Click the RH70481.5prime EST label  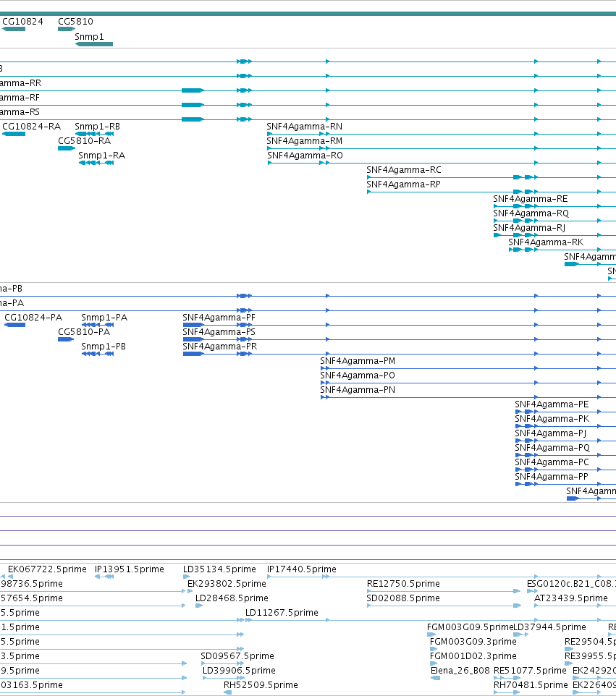coord(531,685)
